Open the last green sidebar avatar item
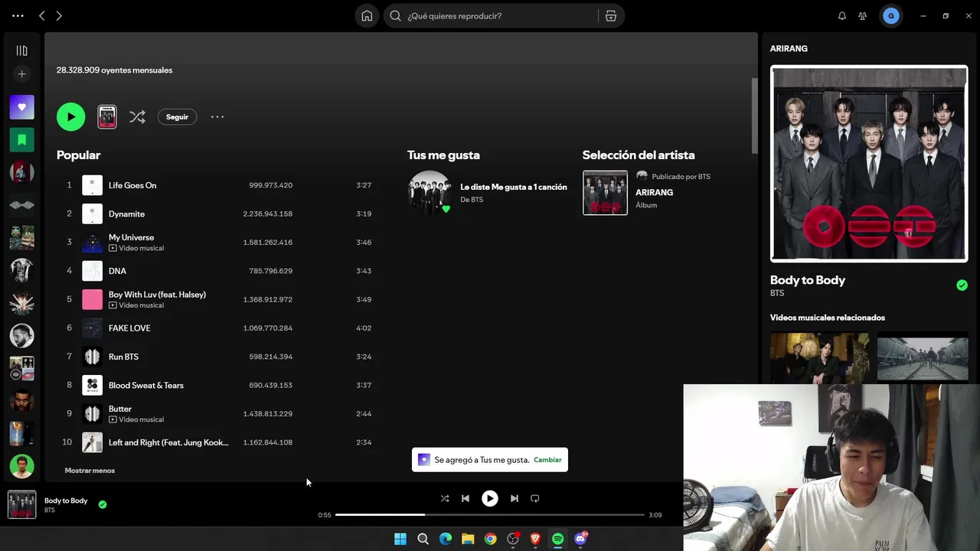Image resolution: width=980 pixels, height=551 pixels. 21,465
